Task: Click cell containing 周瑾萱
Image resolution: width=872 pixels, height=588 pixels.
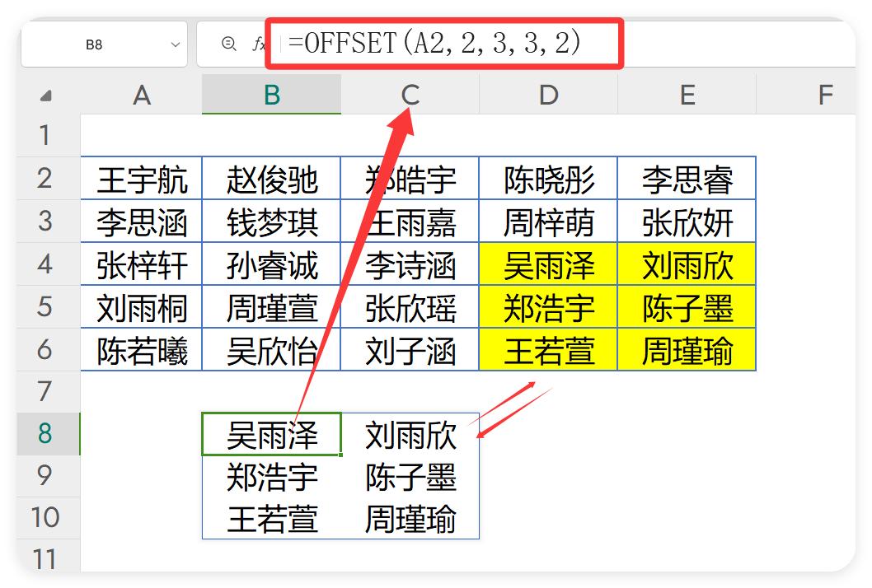Action: coord(271,307)
